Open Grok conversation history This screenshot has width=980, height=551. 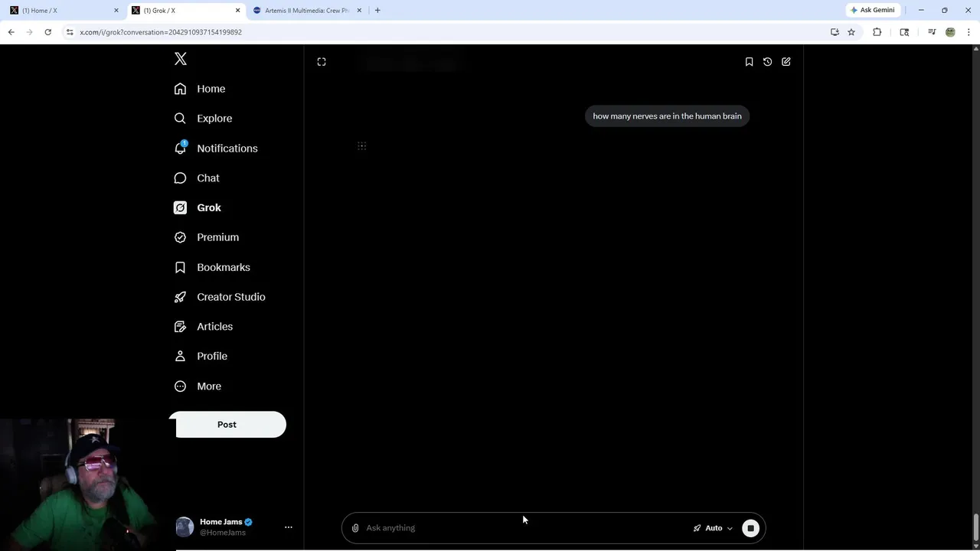pyautogui.click(x=767, y=62)
